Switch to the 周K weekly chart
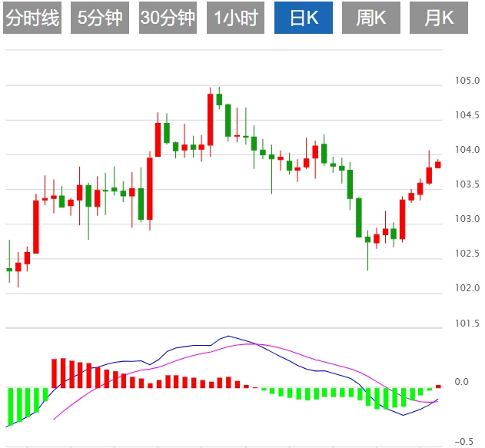 pos(371,18)
